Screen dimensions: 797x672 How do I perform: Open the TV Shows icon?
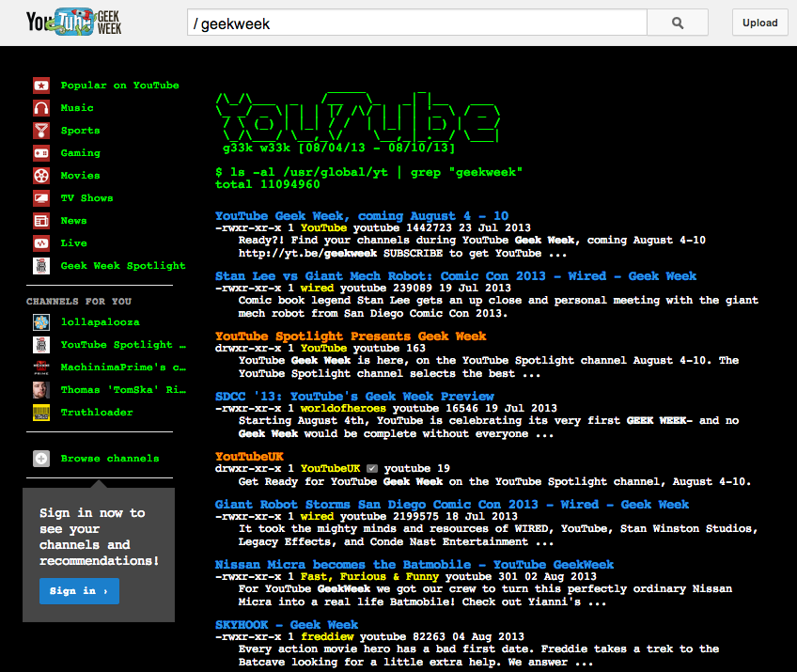tap(41, 198)
